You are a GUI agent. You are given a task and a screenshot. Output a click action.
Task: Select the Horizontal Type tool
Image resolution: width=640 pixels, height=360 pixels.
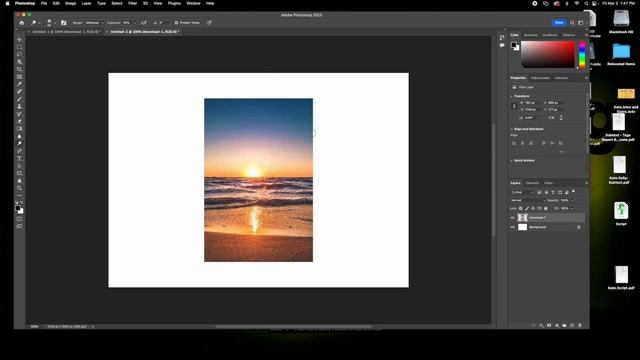[x=20, y=158]
